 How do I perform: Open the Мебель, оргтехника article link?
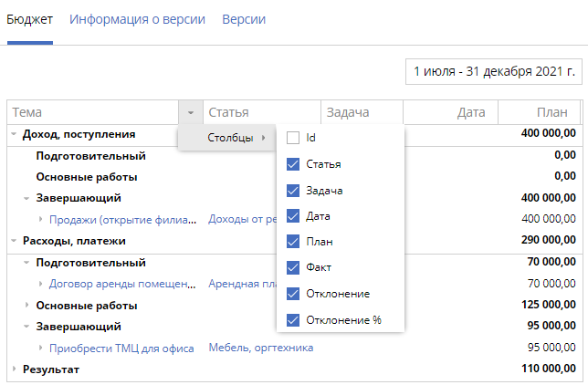260,348
